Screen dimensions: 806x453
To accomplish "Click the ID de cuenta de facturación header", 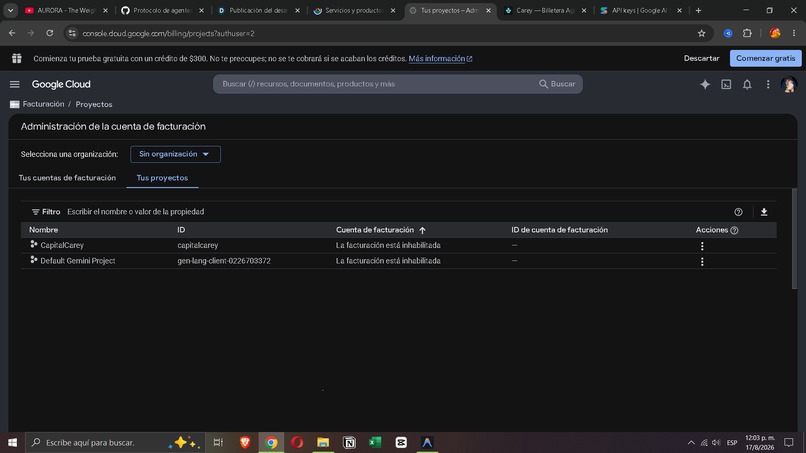I will coord(559,230).
